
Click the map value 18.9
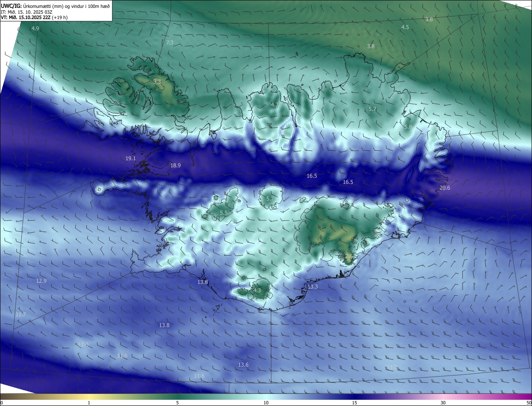(175, 166)
